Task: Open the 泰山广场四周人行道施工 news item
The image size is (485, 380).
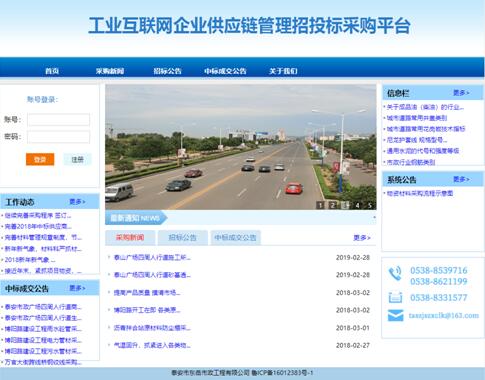Action: click(152, 258)
